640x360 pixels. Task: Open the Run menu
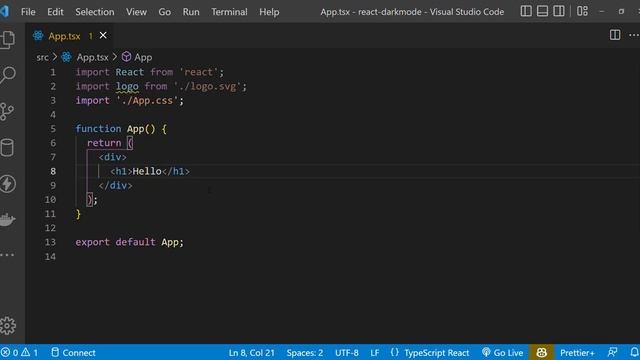(191, 12)
